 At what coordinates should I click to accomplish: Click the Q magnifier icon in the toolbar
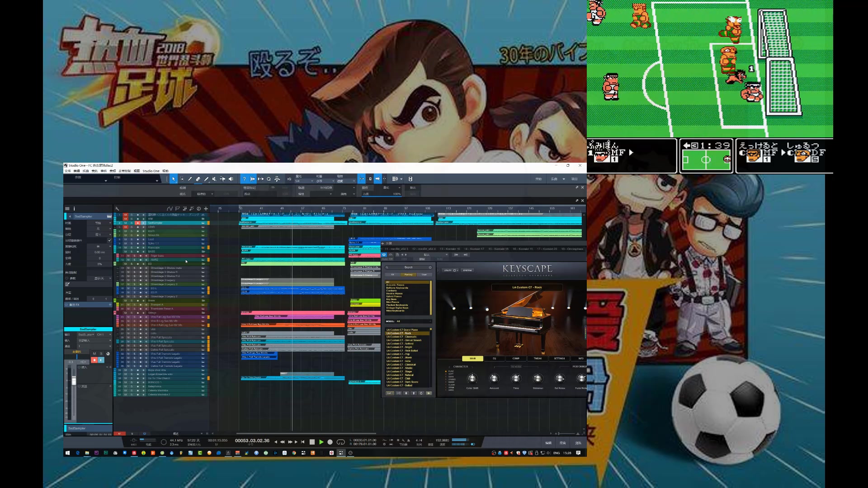point(269,179)
